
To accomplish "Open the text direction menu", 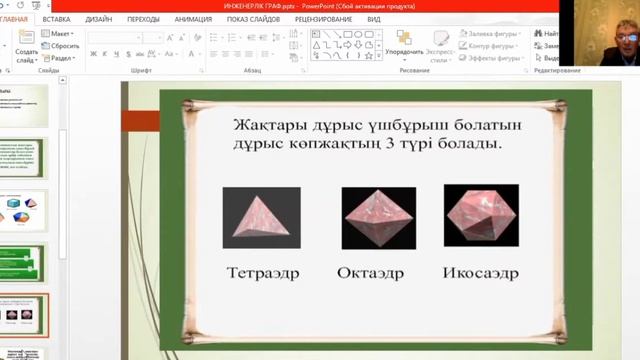I will pos(295,33).
